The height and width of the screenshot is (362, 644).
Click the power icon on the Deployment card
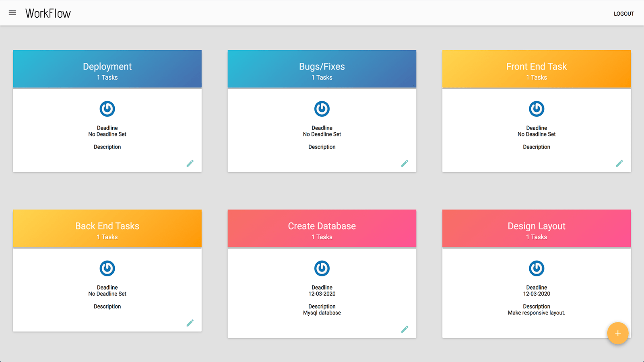point(107,109)
